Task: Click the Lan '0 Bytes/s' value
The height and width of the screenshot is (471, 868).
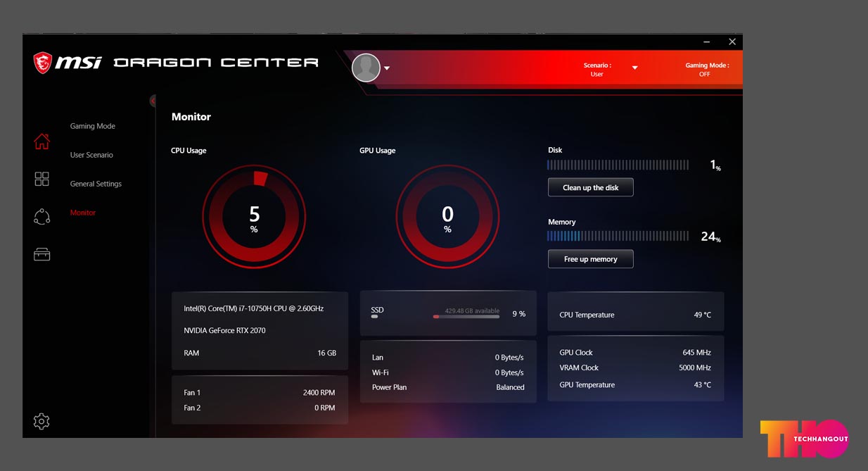Action: coord(509,358)
